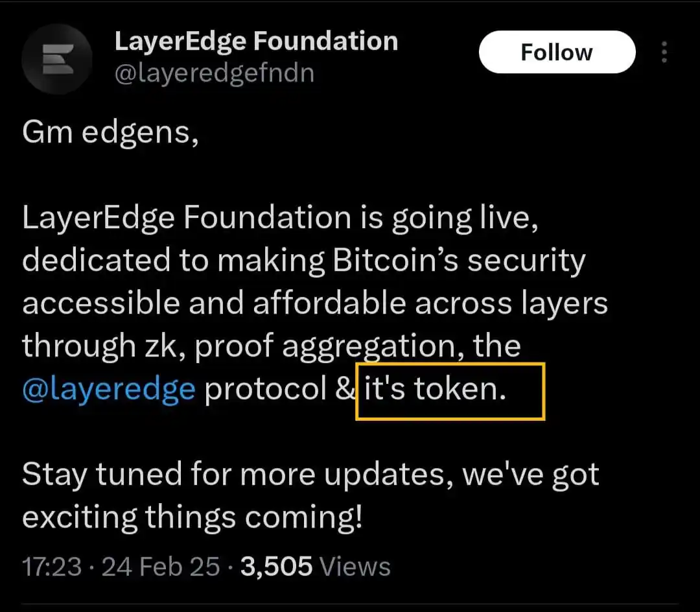Open the @layeredgefndn handle link
Screen dimensions: 700x612
[x=214, y=73]
